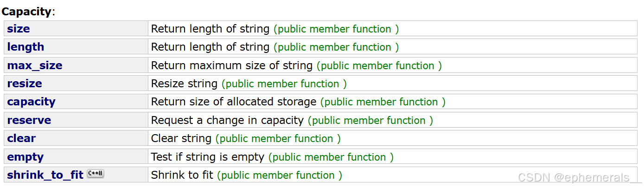644x188 pixels.
Task: Open the length function link
Action: coord(26,47)
